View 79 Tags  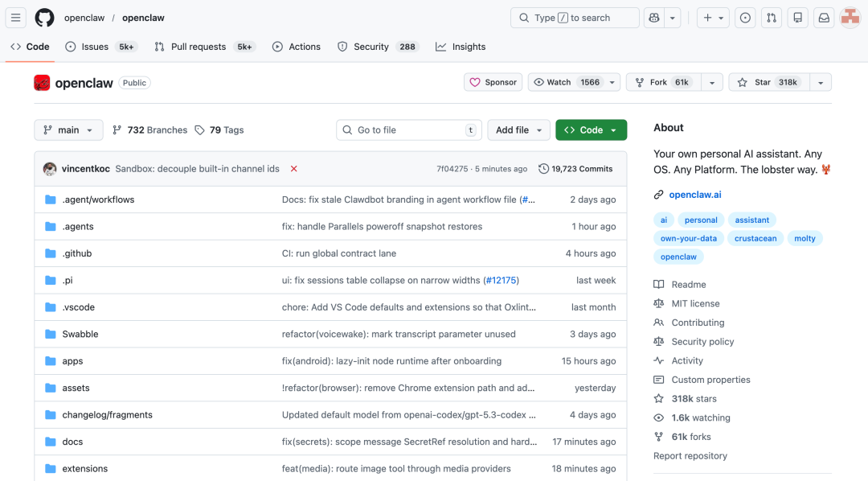(219, 129)
